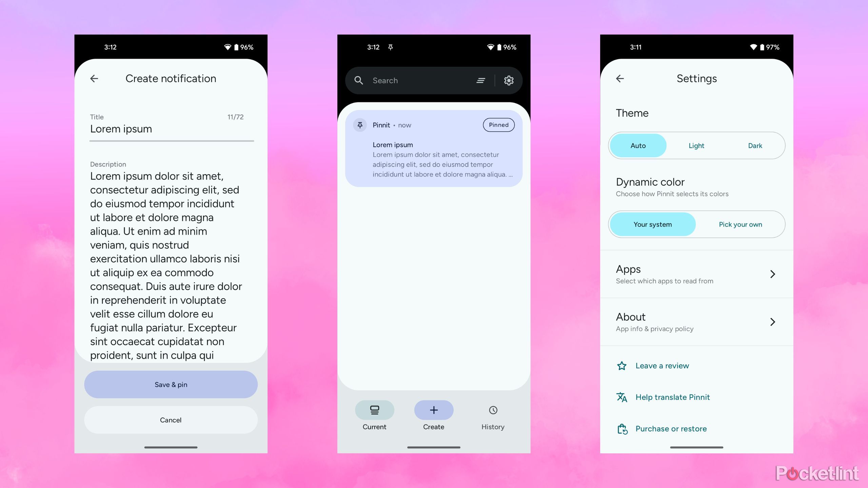Select Light theme option
The width and height of the screenshot is (868, 488).
696,145
